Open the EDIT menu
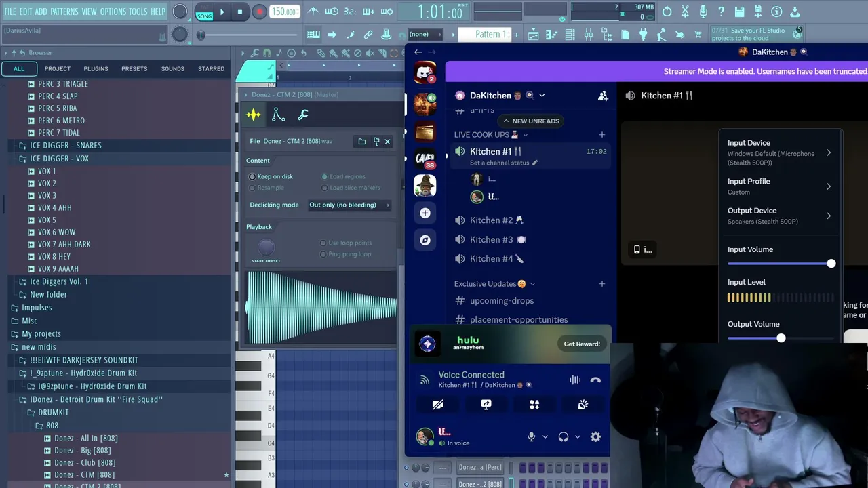The image size is (868, 488). point(25,12)
